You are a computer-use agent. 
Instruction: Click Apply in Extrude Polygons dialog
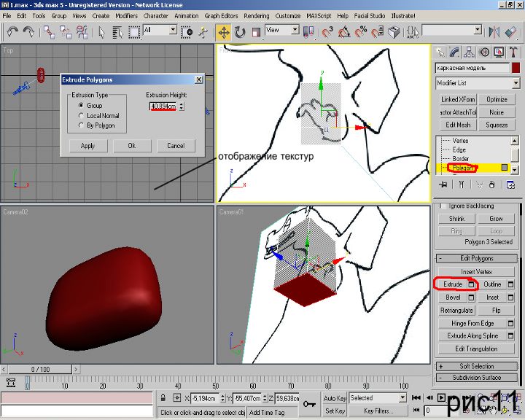tap(87, 146)
